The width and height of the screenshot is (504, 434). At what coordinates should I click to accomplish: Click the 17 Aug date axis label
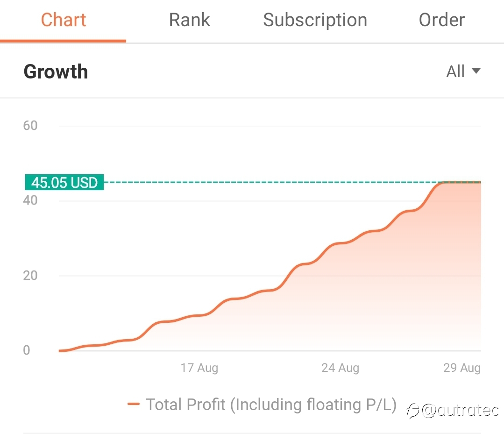coord(199,368)
